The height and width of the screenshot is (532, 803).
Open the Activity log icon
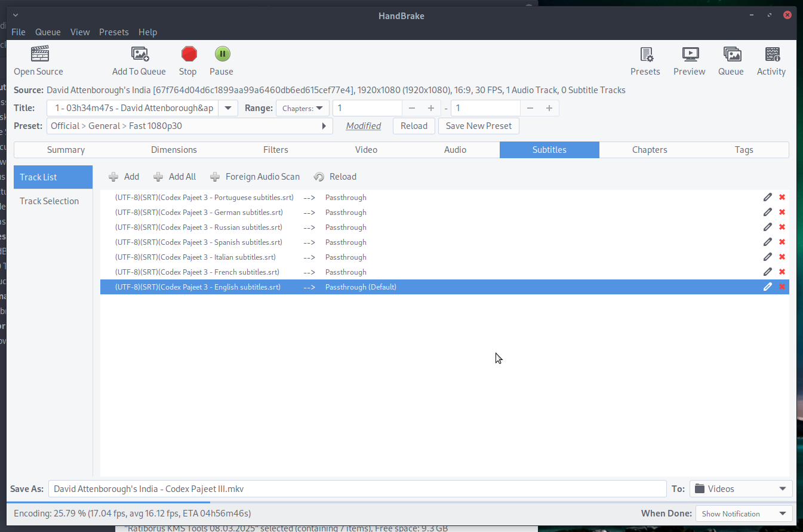pyautogui.click(x=773, y=54)
